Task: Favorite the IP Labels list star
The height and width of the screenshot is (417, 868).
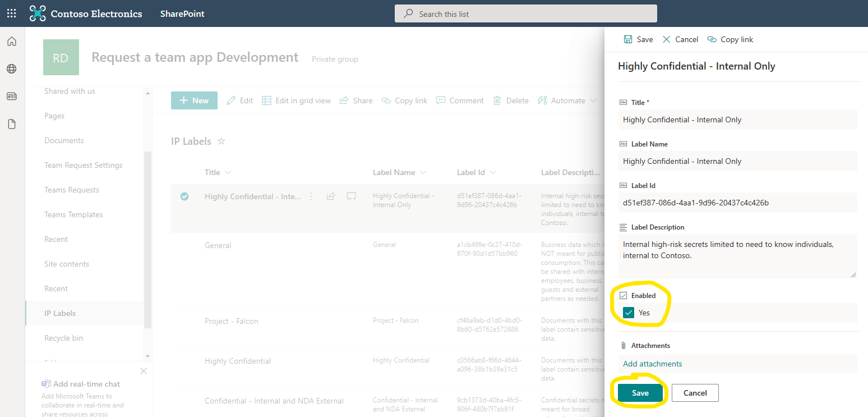Action: (221, 141)
